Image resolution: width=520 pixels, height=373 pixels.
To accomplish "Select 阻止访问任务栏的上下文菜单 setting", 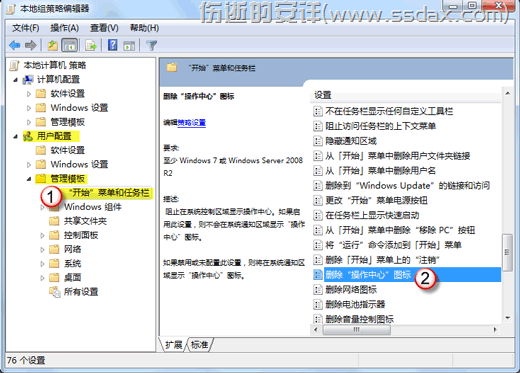I will pyautogui.click(x=381, y=126).
